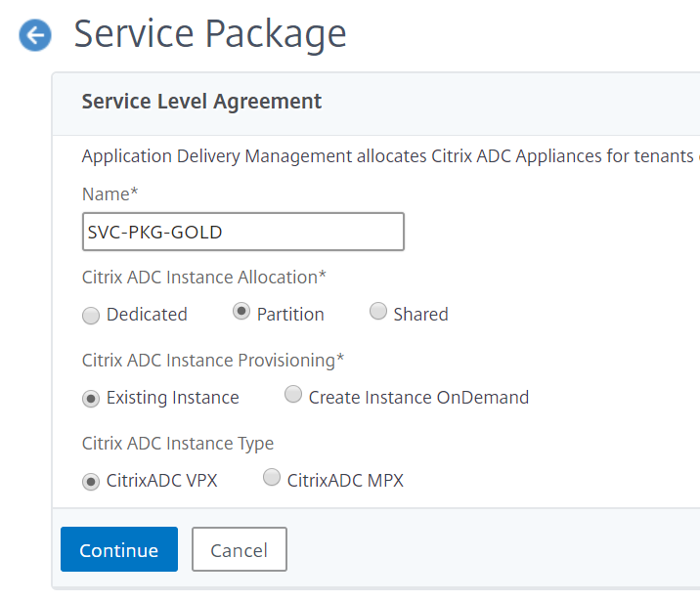Choose Existing Instance provisioning
The image size is (700, 601).
pyautogui.click(x=91, y=399)
